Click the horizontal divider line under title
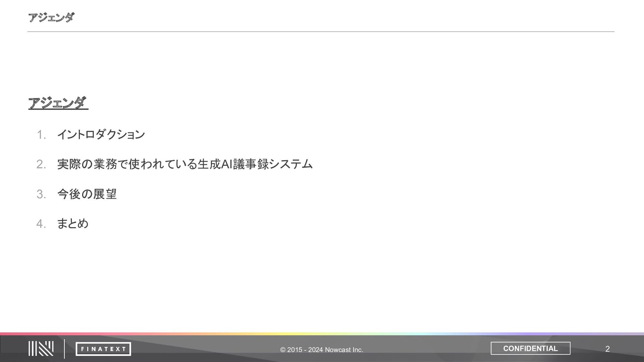The image size is (644, 362). 321,32
